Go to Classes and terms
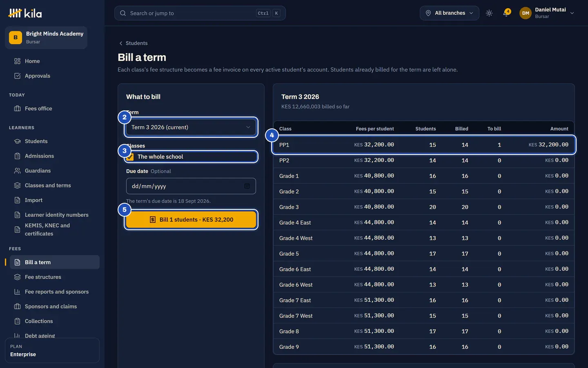588x368 pixels. pyautogui.click(x=48, y=185)
